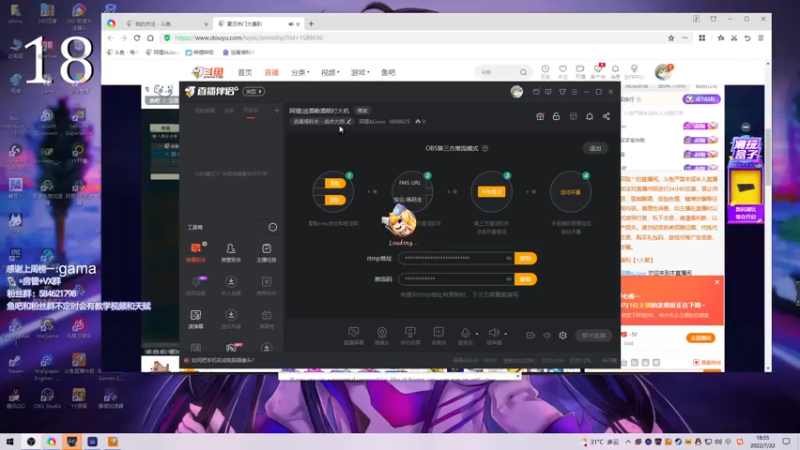The image size is (800, 450).
Task: Bookmark page with star icon
Action: click(671, 38)
